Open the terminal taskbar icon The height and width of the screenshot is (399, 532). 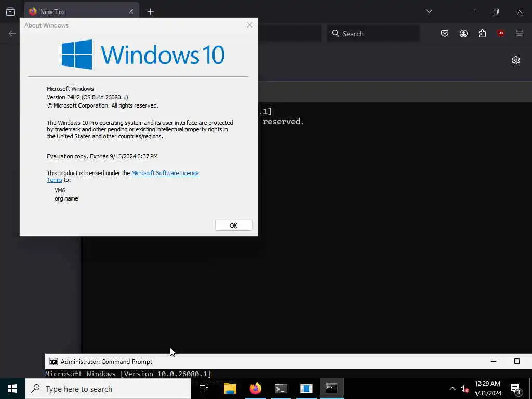(x=281, y=389)
